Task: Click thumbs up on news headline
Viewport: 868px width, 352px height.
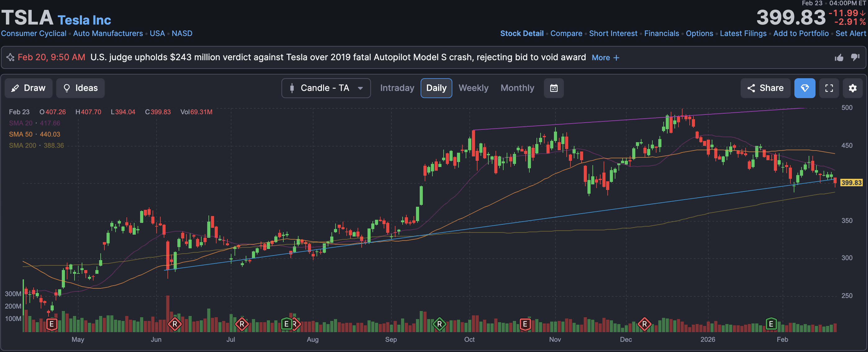Action: pos(839,57)
